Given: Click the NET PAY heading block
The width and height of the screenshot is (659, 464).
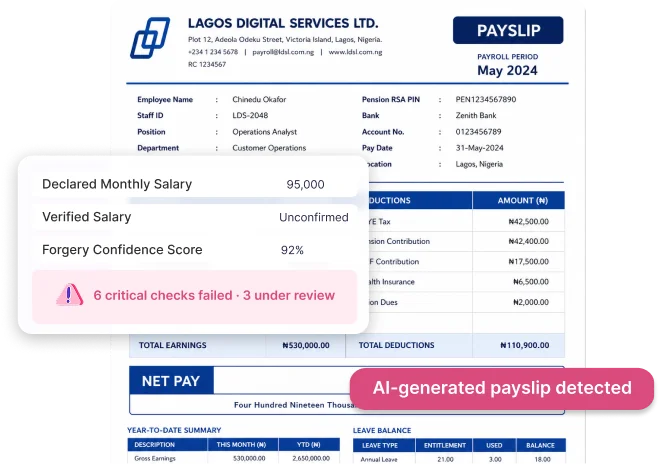Looking at the screenshot, I should [171, 381].
